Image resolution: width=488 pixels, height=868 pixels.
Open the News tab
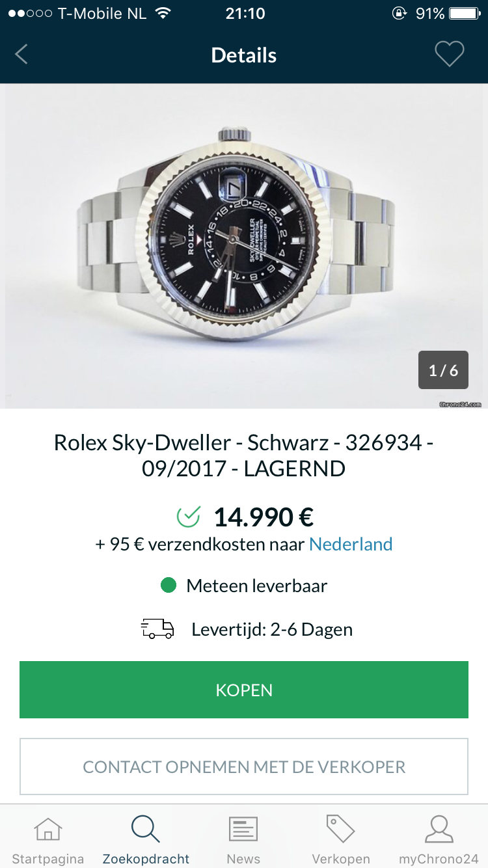click(x=243, y=839)
